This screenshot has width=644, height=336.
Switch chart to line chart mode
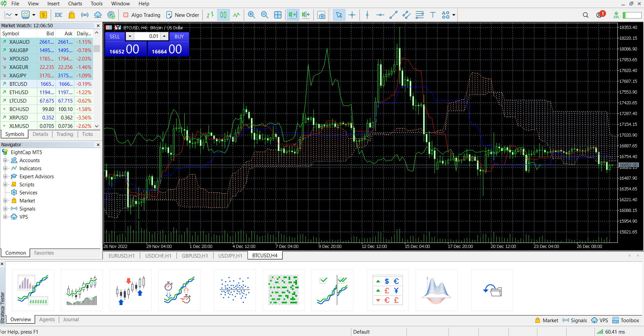(236, 15)
